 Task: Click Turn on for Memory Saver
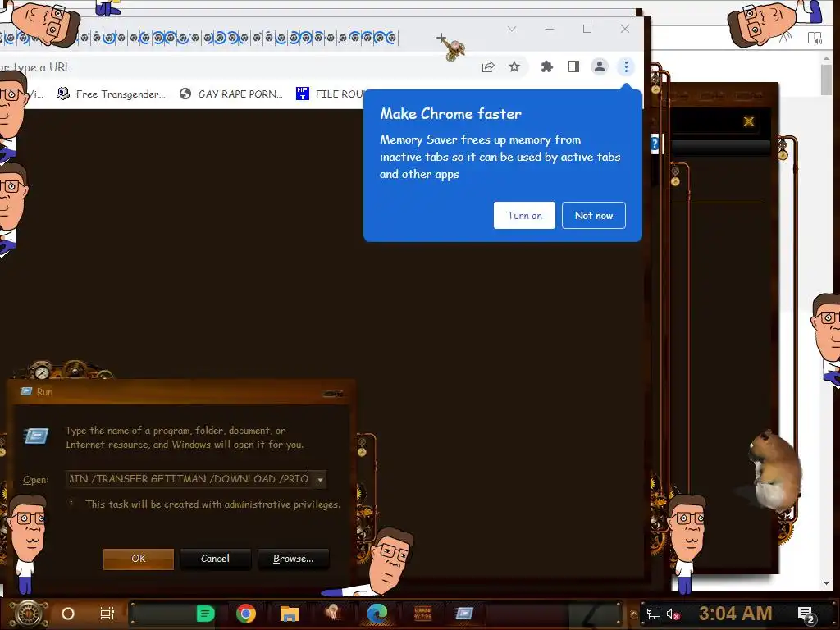[524, 216]
